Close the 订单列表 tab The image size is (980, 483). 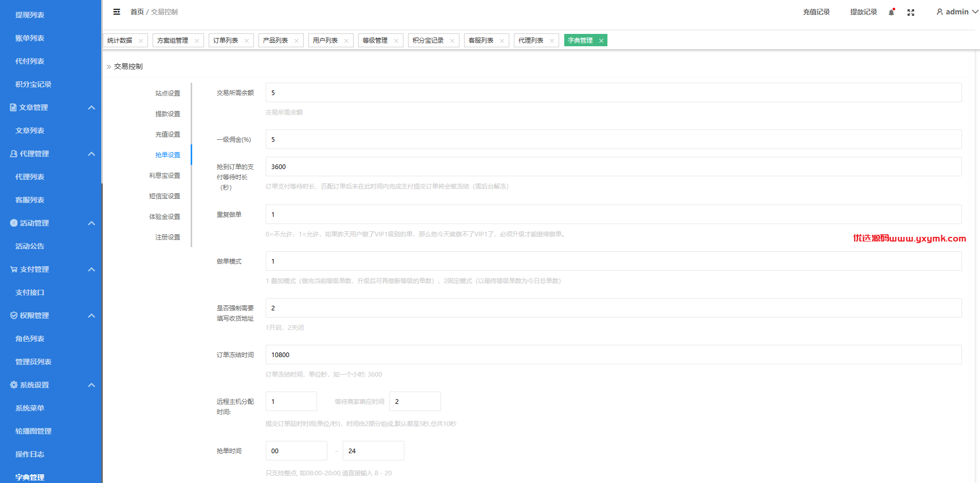[x=247, y=41]
